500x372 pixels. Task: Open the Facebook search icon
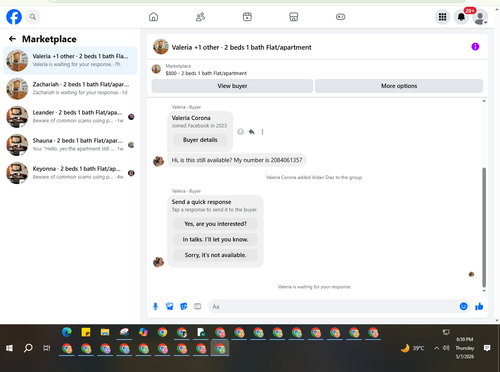click(x=33, y=17)
